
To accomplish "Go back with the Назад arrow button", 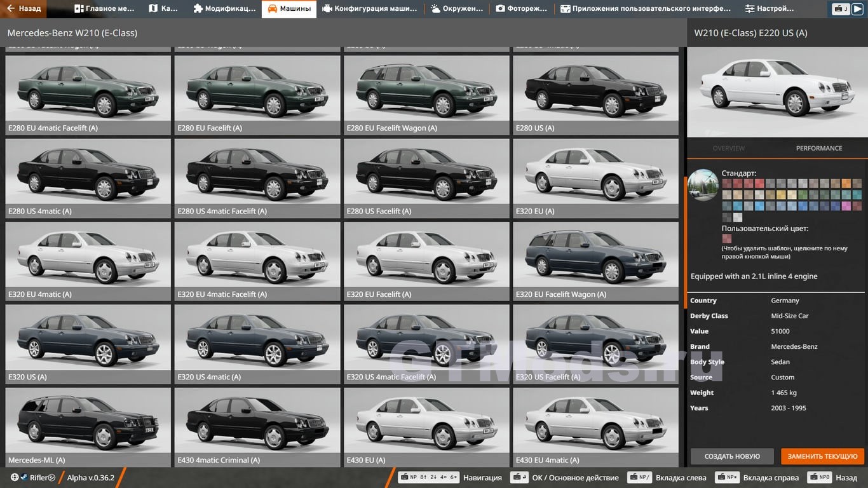I will 24,9.
